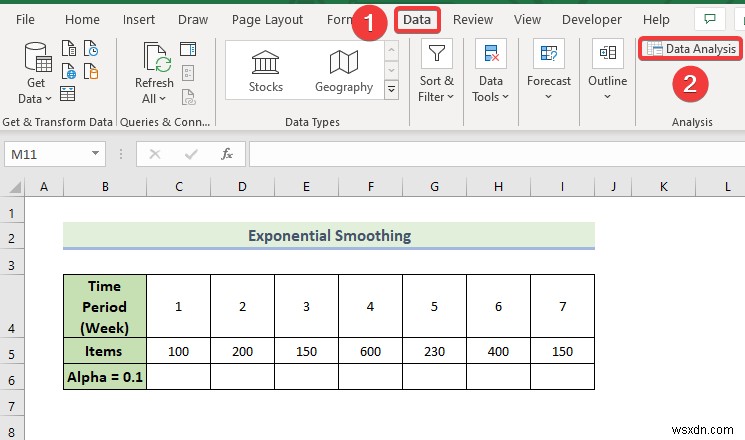Select the Stocks data type
Screen dimensions: 745x440
[x=266, y=71]
